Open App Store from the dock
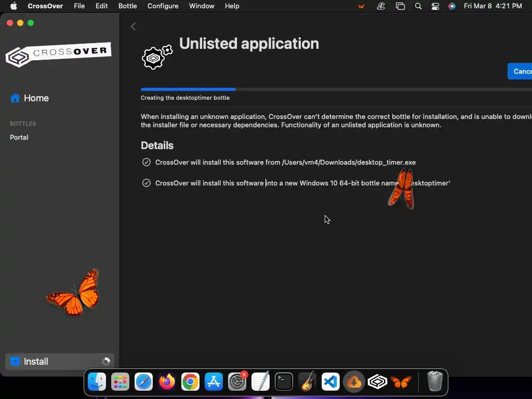This screenshot has height=399, width=532. [214, 382]
